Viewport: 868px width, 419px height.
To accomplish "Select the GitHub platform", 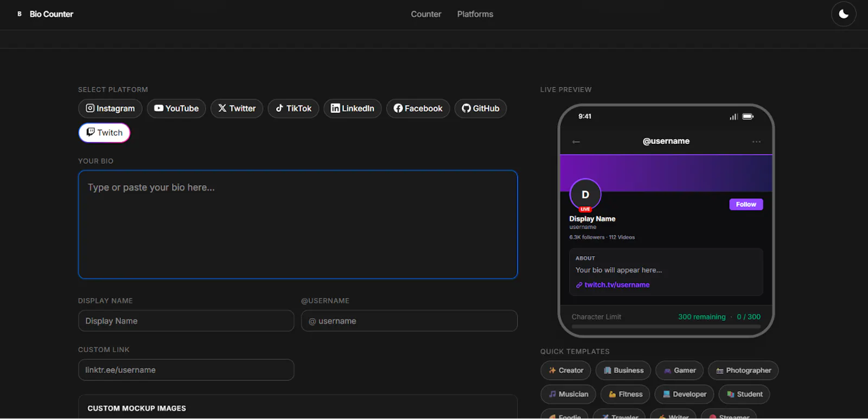I will point(481,109).
